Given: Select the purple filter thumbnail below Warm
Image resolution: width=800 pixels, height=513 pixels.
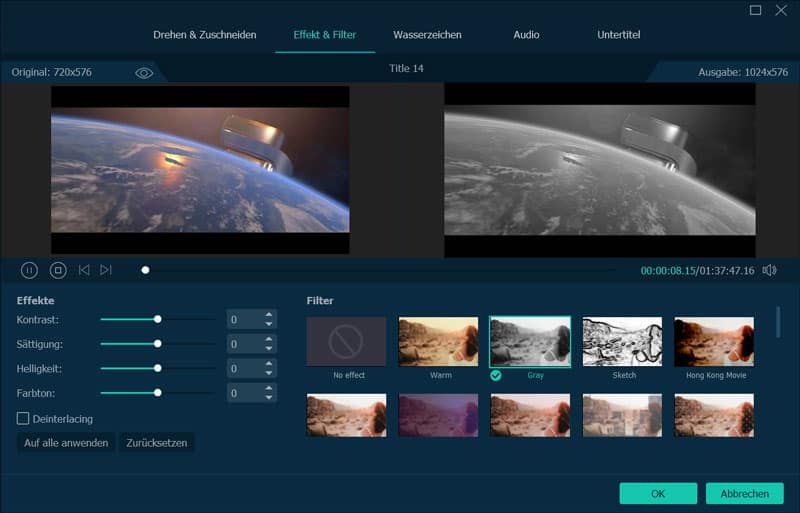Looking at the screenshot, I should pyautogui.click(x=438, y=415).
